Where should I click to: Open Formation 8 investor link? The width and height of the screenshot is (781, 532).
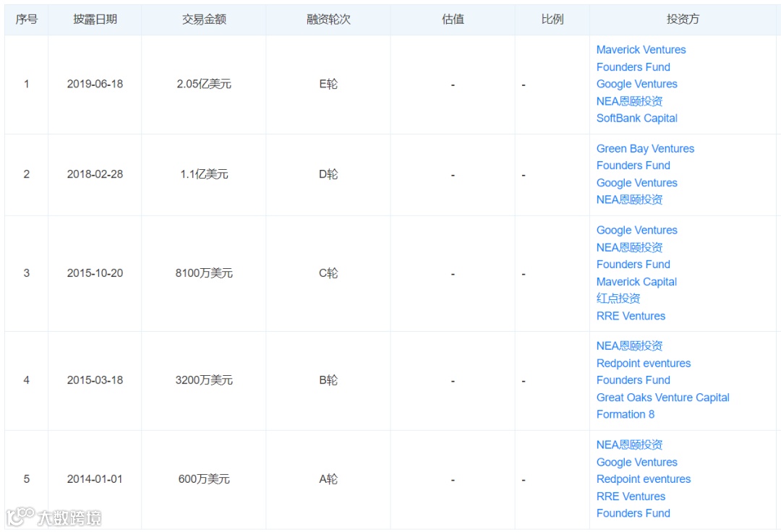point(625,414)
